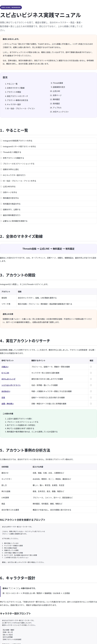This screenshot has height=644, width=97.
Task: Open the 日高 account link
Action: coord(3,397)
